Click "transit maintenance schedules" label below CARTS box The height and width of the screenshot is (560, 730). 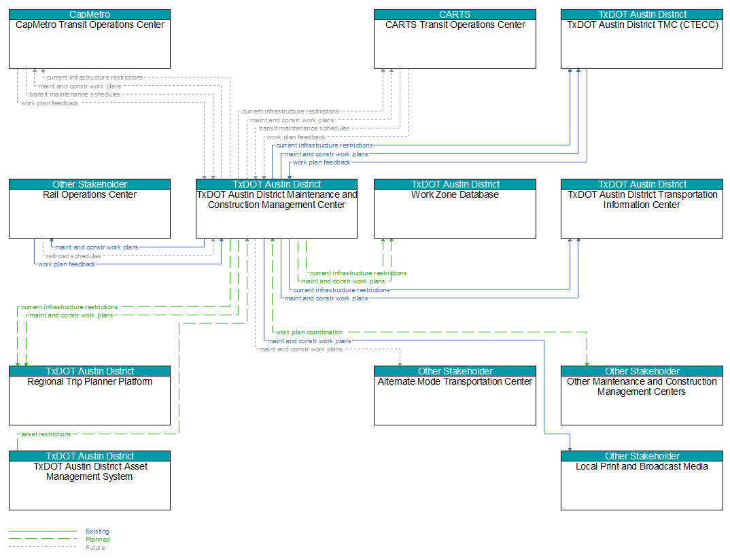304,128
